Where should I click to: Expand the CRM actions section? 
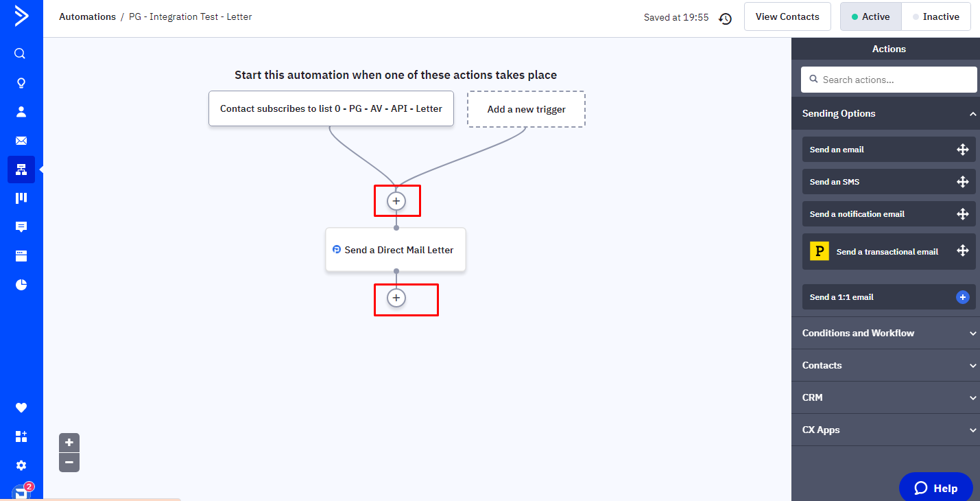(972, 398)
